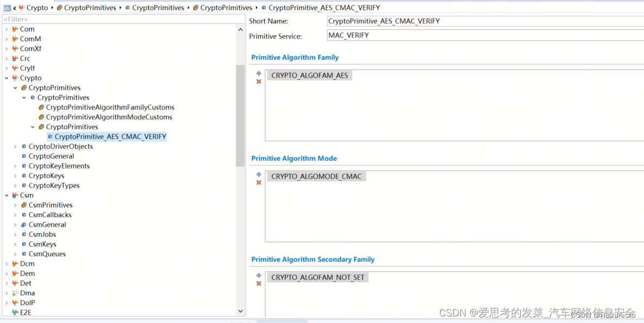The width and height of the screenshot is (644, 323).
Task: Remove CRYPTO_ALGOMODE_CMAC using the red X icon
Action: coord(259,183)
